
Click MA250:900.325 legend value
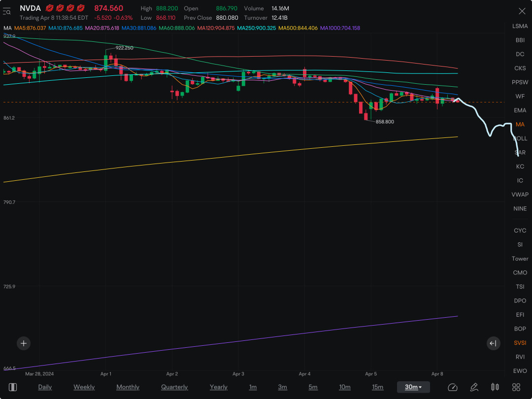257,28
